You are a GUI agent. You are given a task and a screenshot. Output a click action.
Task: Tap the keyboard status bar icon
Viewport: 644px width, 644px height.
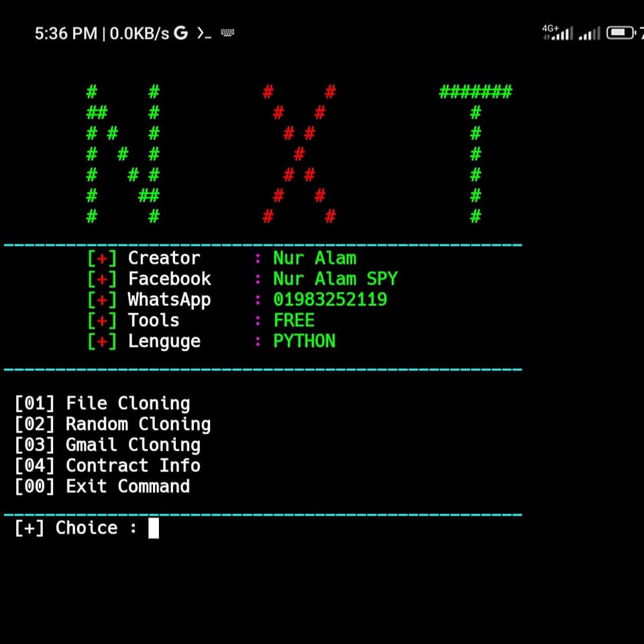tap(227, 32)
